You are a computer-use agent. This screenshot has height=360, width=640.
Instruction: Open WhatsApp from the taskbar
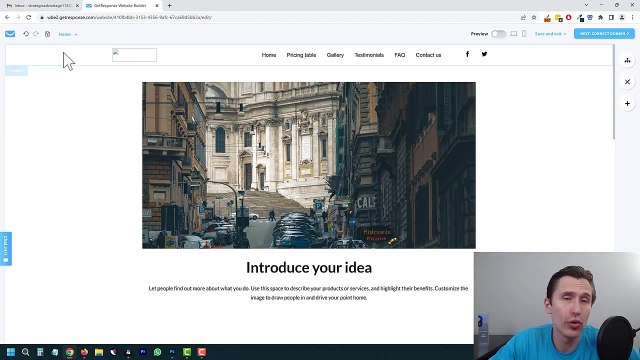158,352
